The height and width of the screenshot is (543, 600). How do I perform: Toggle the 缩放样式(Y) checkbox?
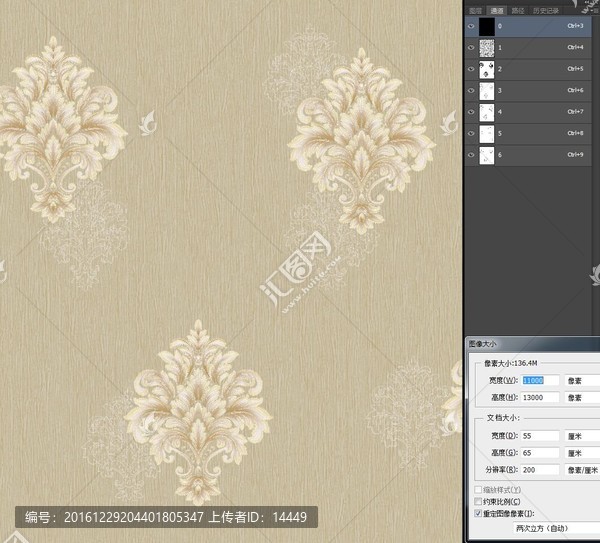click(x=478, y=489)
